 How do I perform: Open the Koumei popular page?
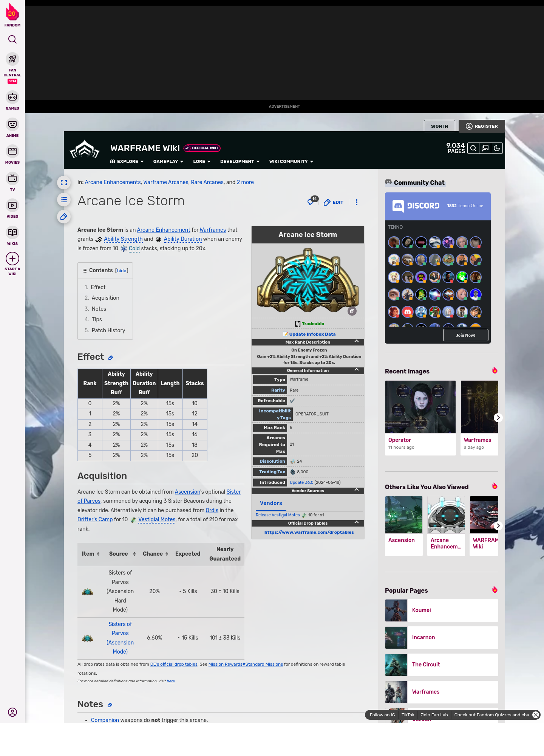(442, 610)
